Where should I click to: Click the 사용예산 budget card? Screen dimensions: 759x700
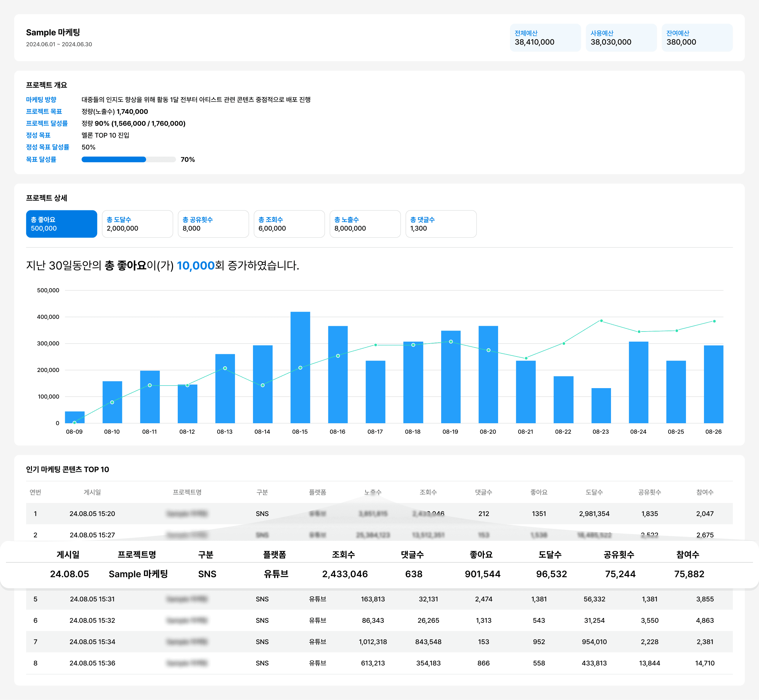(x=621, y=38)
